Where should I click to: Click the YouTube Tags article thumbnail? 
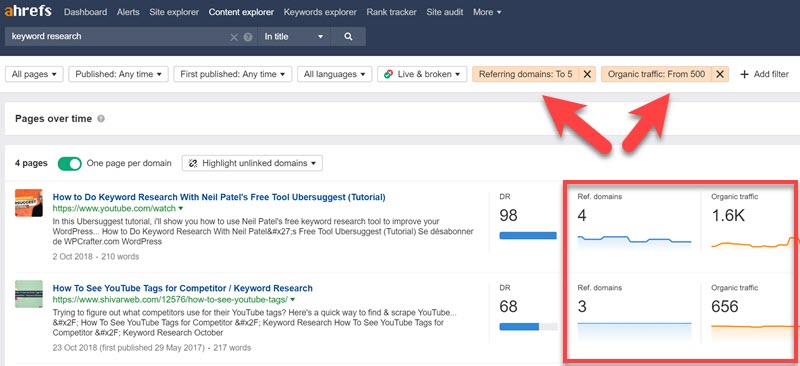click(x=29, y=294)
